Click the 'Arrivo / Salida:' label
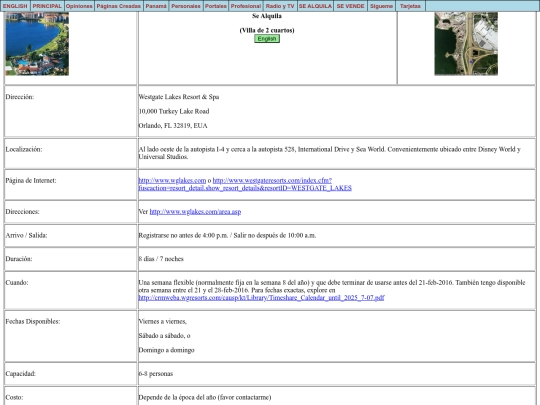Screen dimensions: 540x405 click(27, 236)
